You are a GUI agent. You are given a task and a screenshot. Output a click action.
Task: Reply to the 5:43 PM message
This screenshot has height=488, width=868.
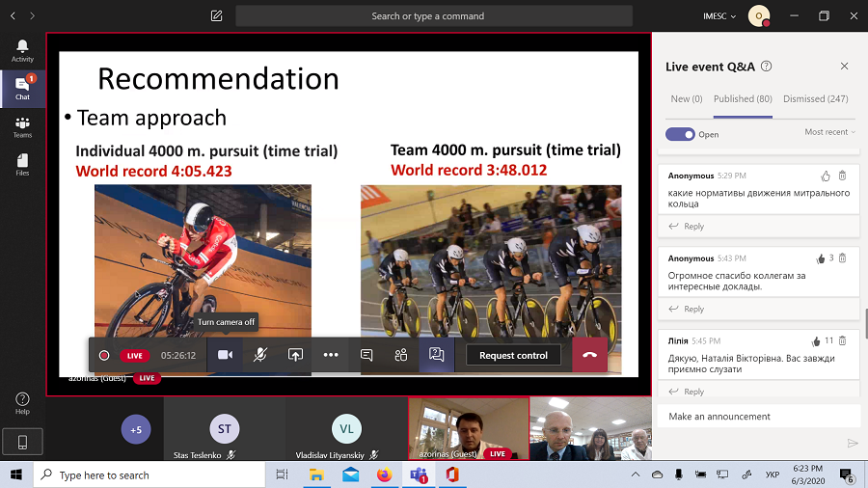pos(687,309)
